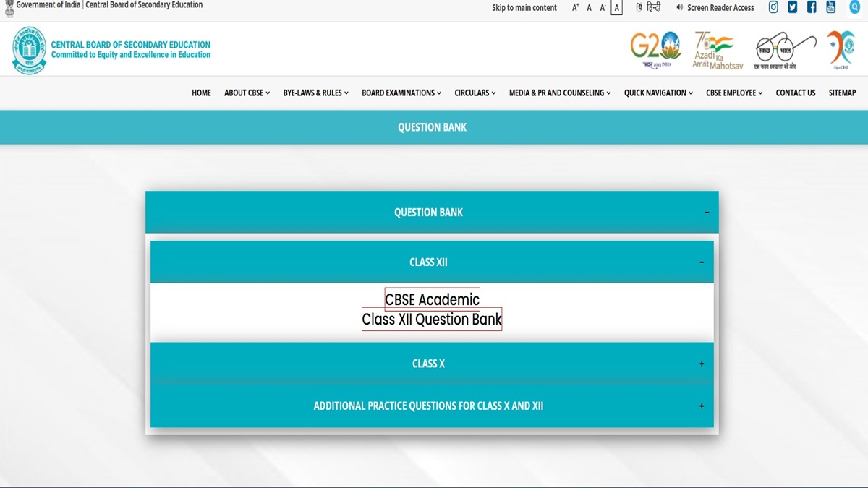Open the CIRCULARS menu
This screenshot has height=488, width=868.
coord(475,93)
